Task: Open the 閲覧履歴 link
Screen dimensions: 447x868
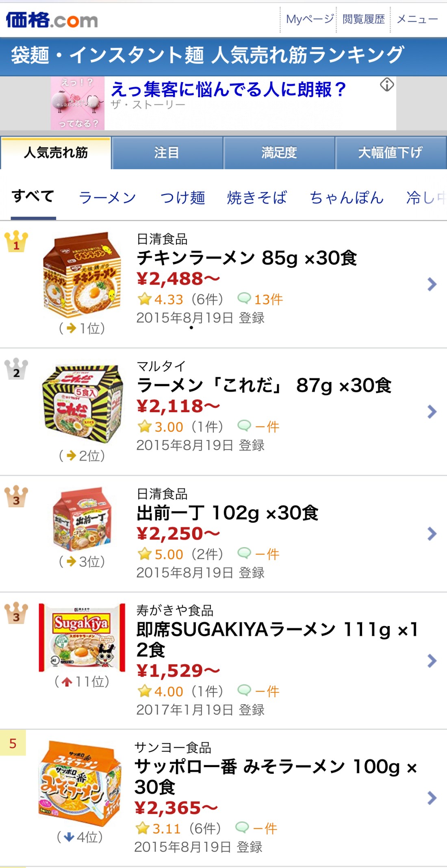Action: click(x=363, y=19)
